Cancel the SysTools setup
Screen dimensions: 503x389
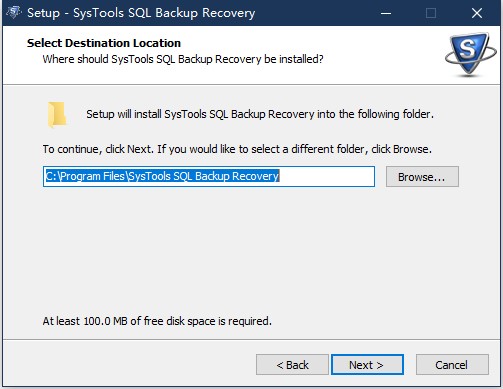(452, 365)
